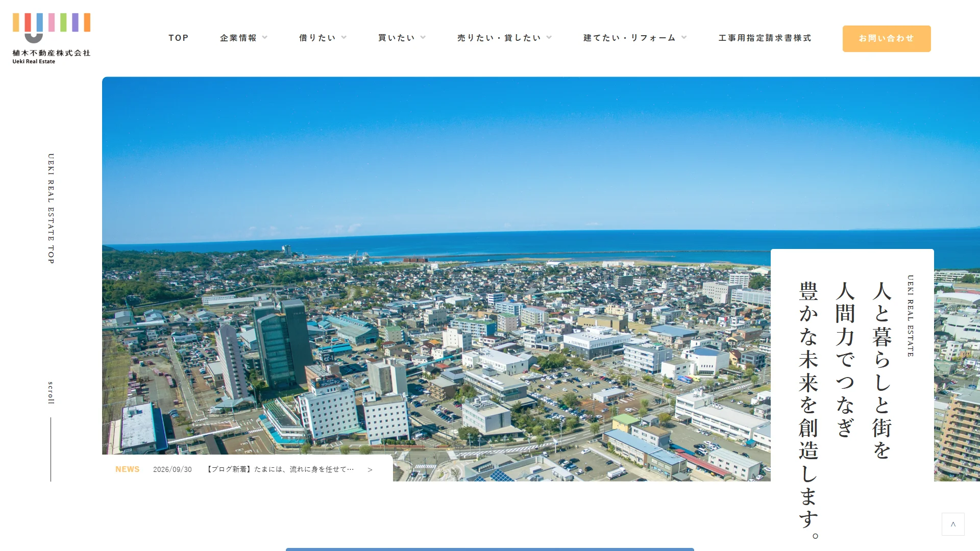Open the 買いたい menu
980x551 pixels.
(x=397, y=38)
